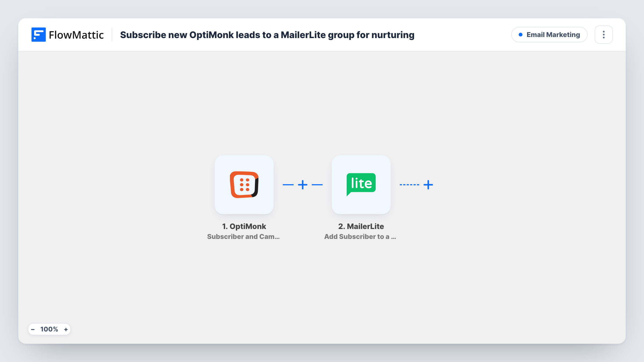This screenshot has height=362, width=644.
Task: Click 'Add Subscriber to a ...' description text
Action: click(x=360, y=237)
